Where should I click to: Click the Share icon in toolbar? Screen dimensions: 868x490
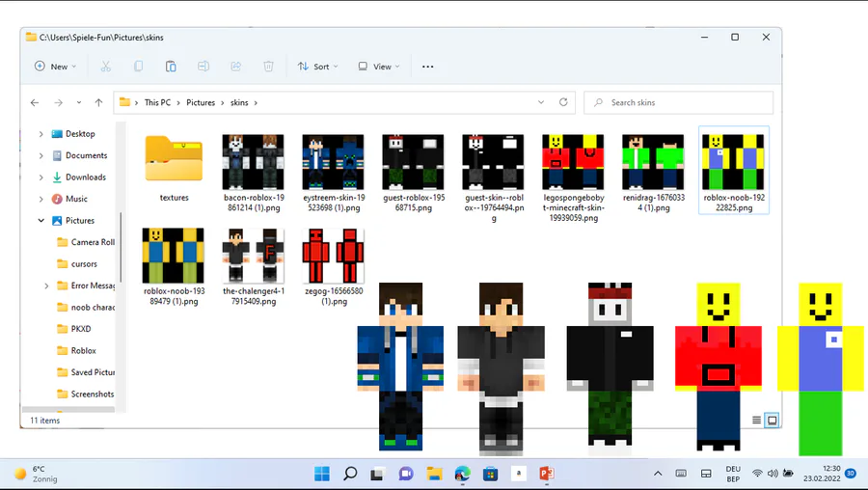[x=236, y=67]
